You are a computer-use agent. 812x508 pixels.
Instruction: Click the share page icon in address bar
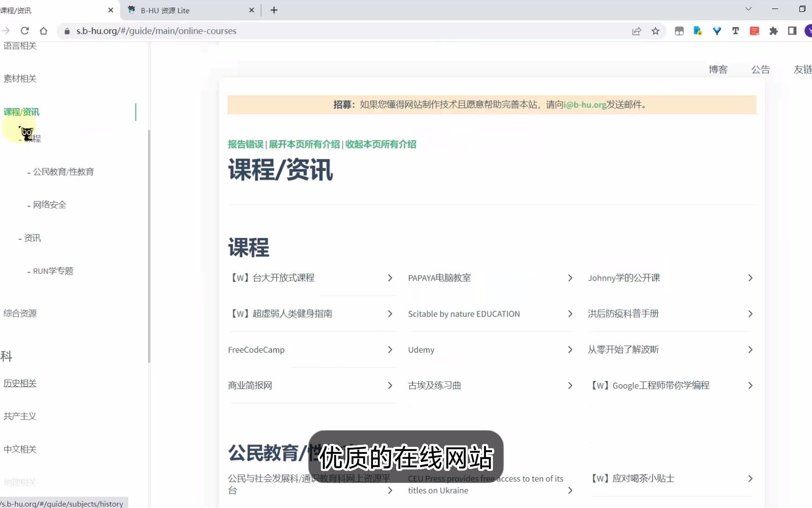pos(637,31)
